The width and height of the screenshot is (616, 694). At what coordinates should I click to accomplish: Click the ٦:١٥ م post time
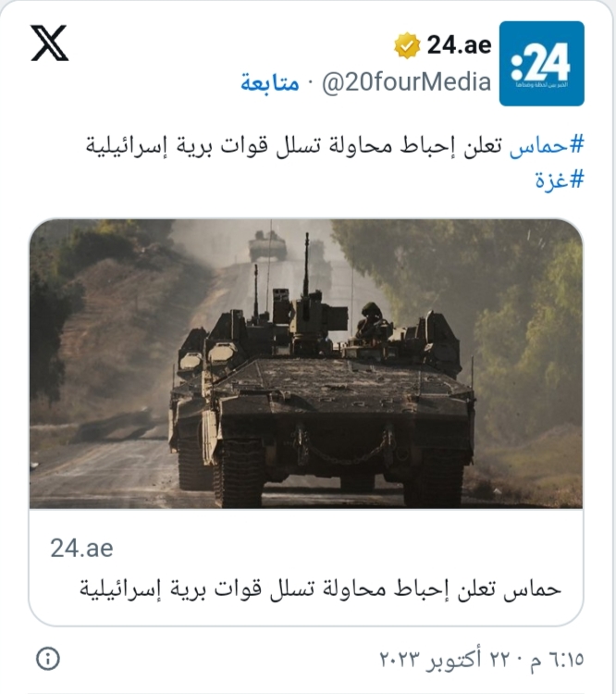(557, 660)
